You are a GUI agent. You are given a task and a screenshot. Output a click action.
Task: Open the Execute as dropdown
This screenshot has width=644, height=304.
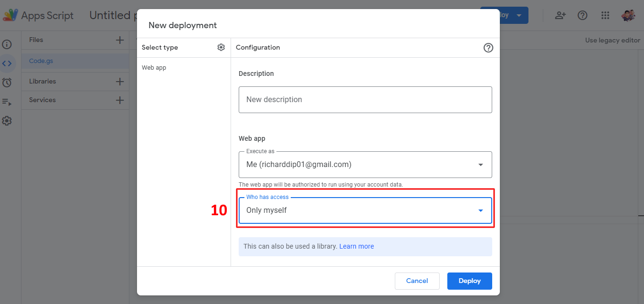point(365,165)
